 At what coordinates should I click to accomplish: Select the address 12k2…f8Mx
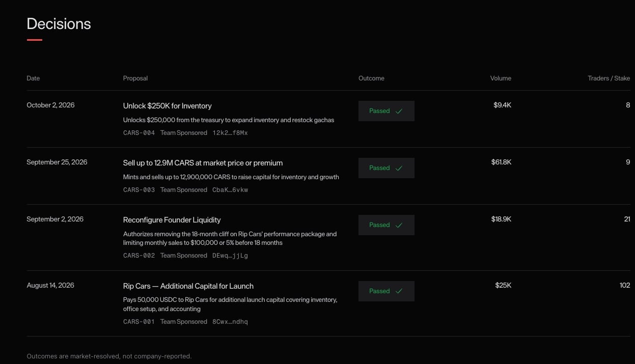(x=230, y=133)
